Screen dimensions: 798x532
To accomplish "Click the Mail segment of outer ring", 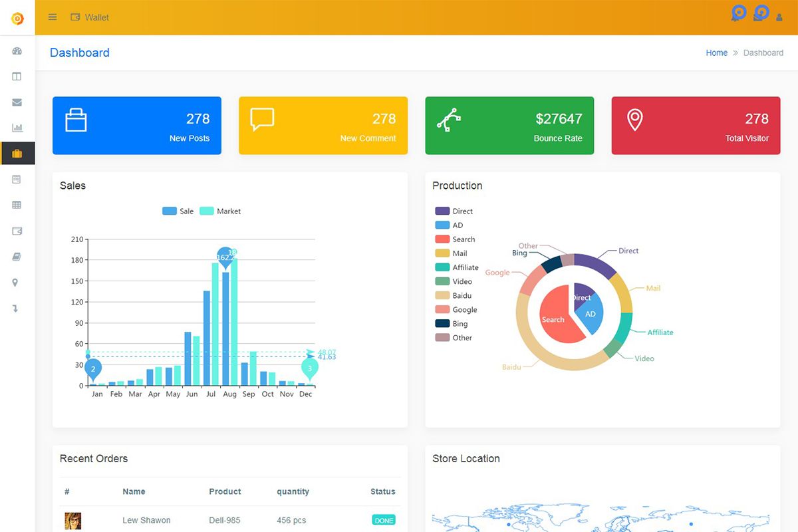I will tap(623, 293).
